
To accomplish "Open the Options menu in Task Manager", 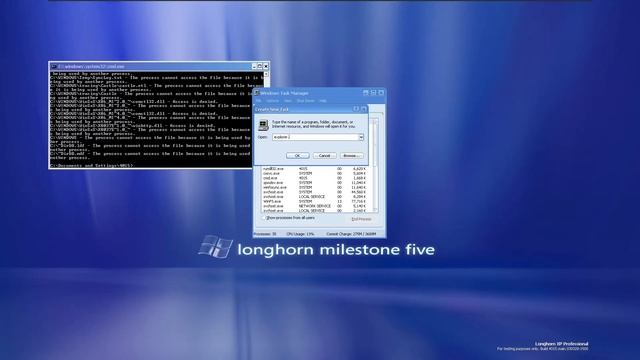I will point(272,101).
